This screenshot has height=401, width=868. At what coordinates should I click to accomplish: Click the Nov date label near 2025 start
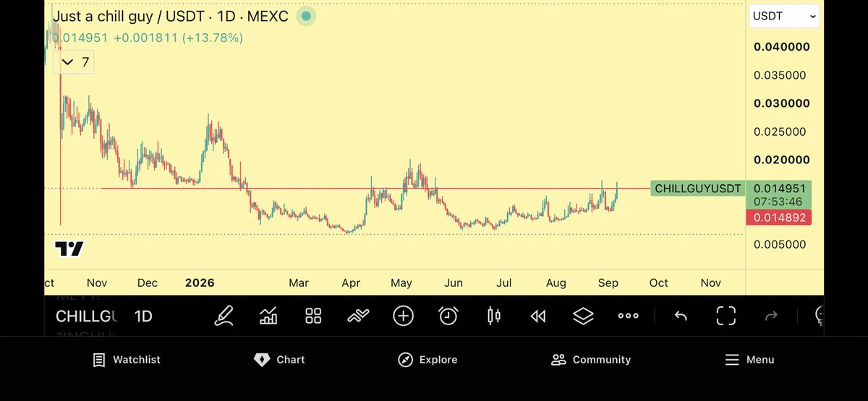[96, 283]
